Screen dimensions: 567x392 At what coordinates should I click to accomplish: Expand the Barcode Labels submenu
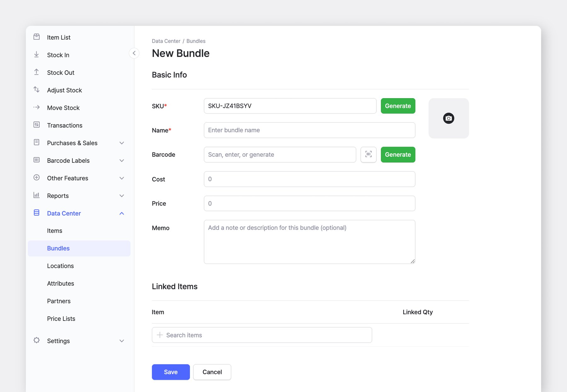122,161
